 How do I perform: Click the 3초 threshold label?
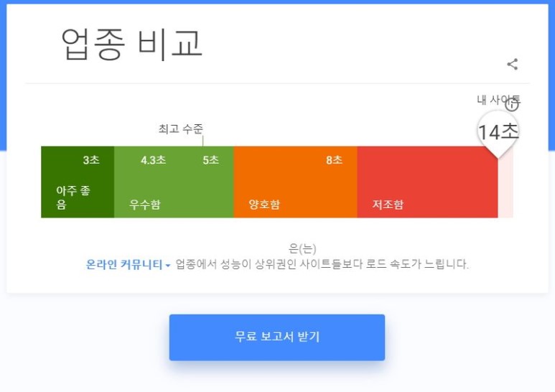point(91,160)
